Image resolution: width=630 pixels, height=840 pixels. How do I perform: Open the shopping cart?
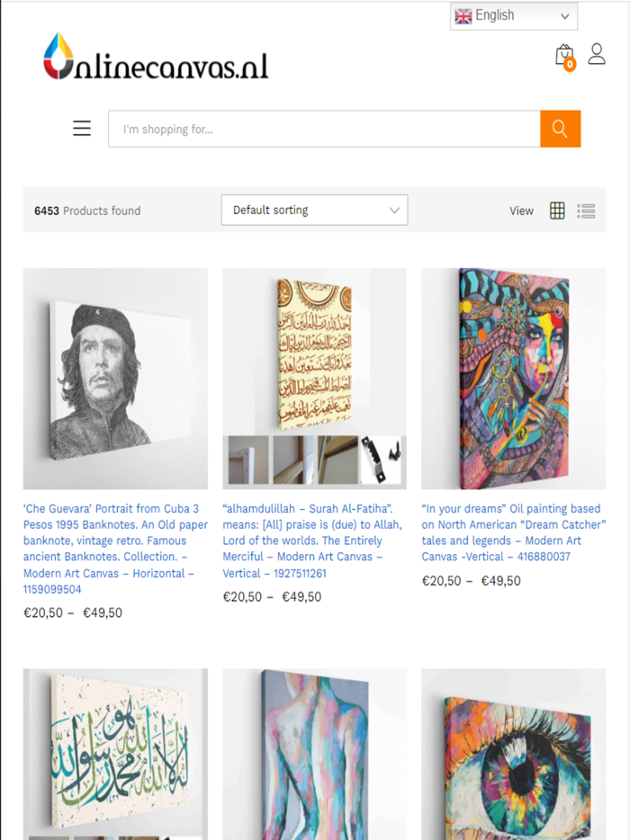[x=564, y=53]
